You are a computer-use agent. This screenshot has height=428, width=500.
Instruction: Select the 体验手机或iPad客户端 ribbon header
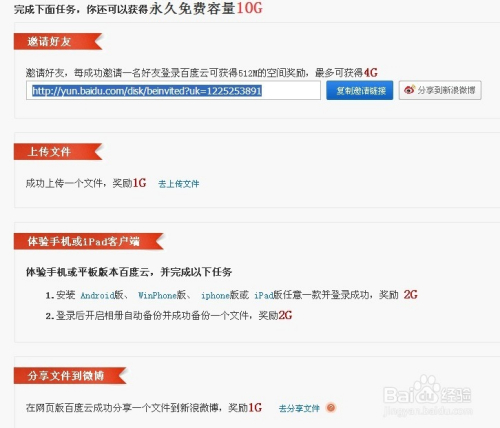pos(88,241)
